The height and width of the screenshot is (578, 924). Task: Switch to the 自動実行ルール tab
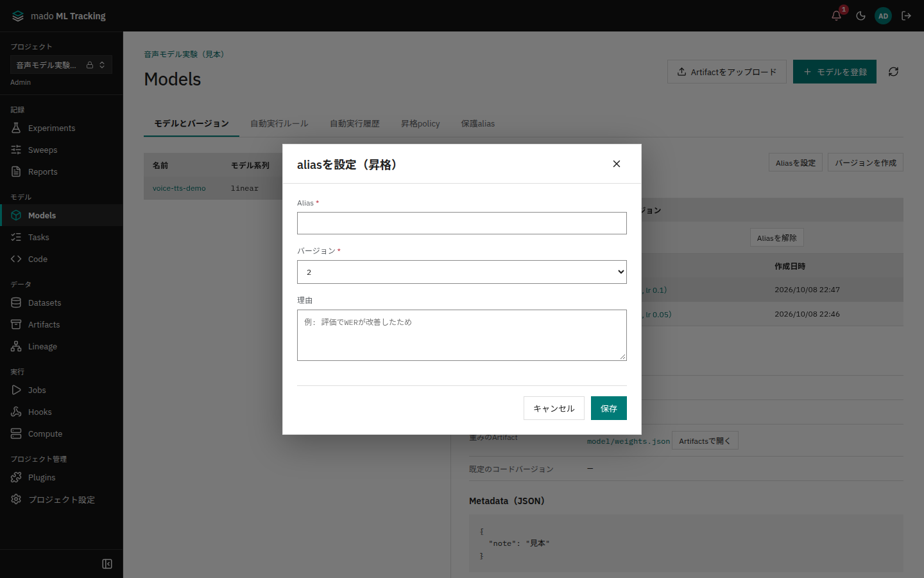click(x=279, y=123)
